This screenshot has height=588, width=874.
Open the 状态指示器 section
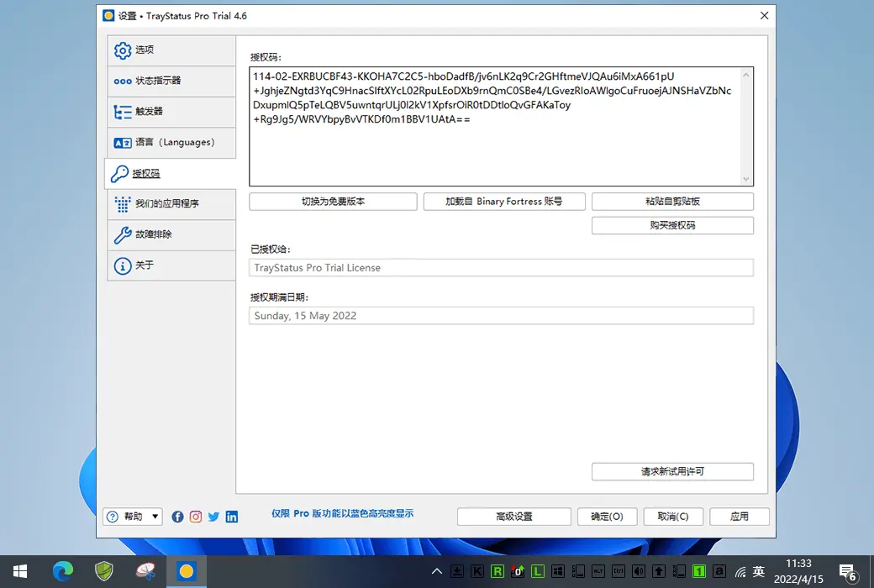point(171,81)
